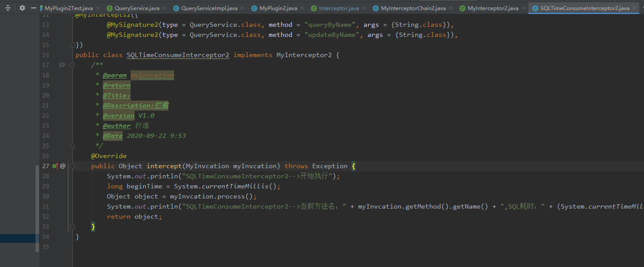Switch to QueryService.java tab
Screen dimensions: 644x267
pos(137,8)
